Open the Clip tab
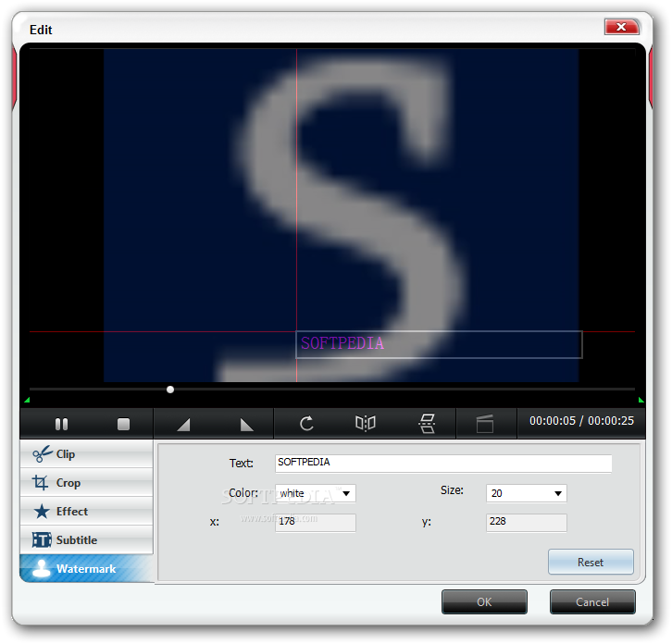The height and width of the screenshot is (644, 672). (86, 453)
